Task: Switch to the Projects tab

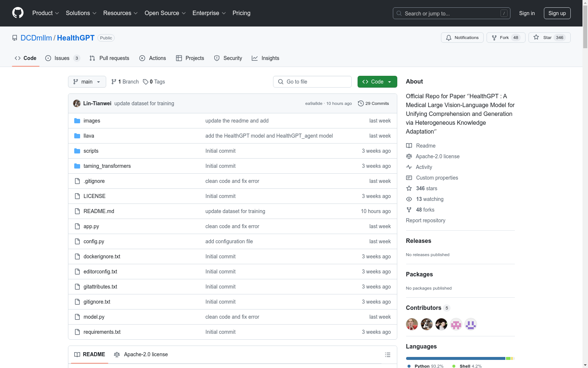Action: pos(190,58)
